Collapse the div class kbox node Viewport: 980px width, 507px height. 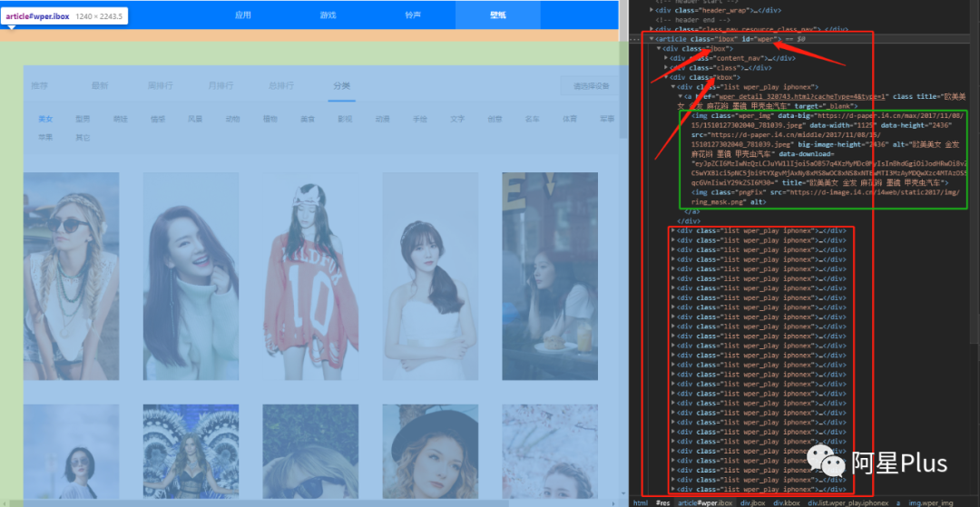(x=666, y=77)
